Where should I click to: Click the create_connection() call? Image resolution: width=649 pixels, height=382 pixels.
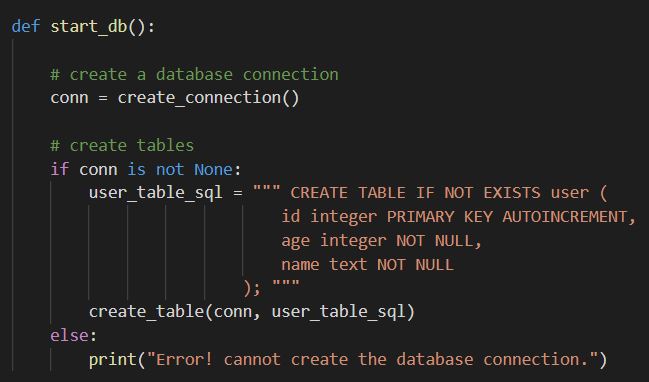click(208, 98)
